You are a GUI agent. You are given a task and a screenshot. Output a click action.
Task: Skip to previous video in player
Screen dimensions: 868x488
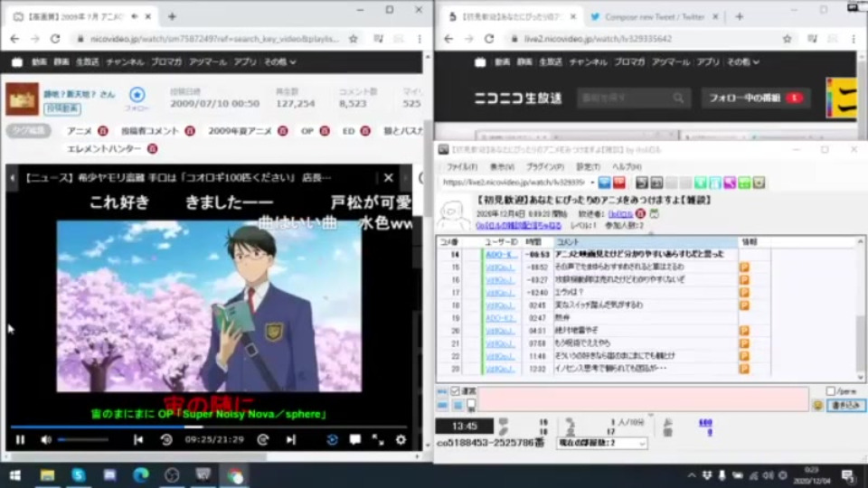pos(138,440)
